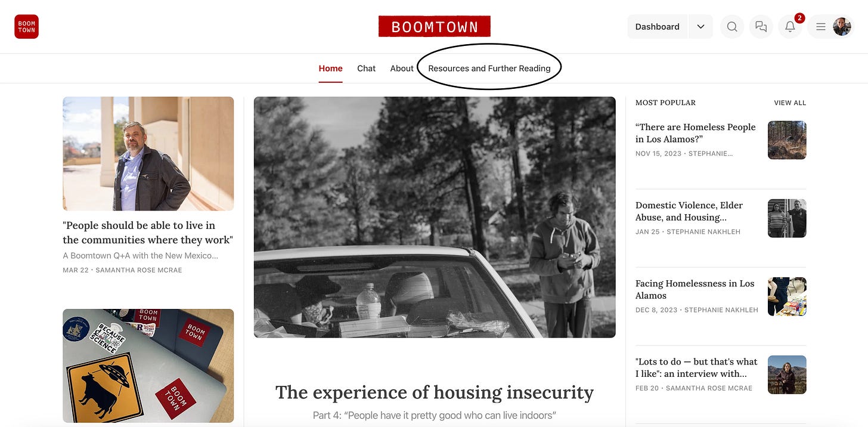Click the user profile avatar
The height and width of the screenshot is (427, 868).
(842, 27)
